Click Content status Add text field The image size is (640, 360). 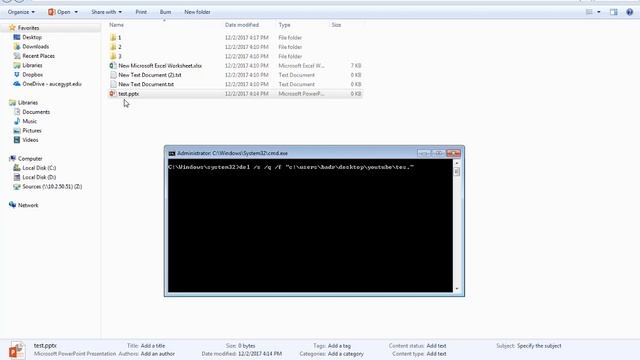point(436,346)
